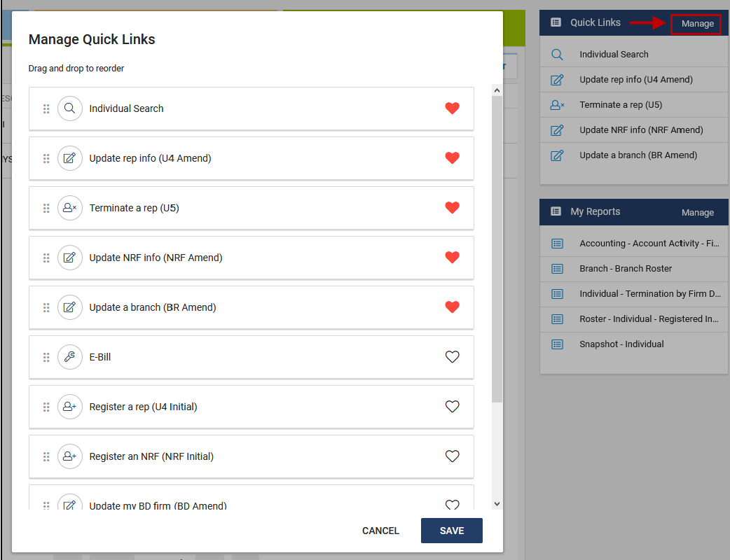
Task: Click the Update NRF info pencil icon
Action: pyautogui.click(x=70, y=258)
